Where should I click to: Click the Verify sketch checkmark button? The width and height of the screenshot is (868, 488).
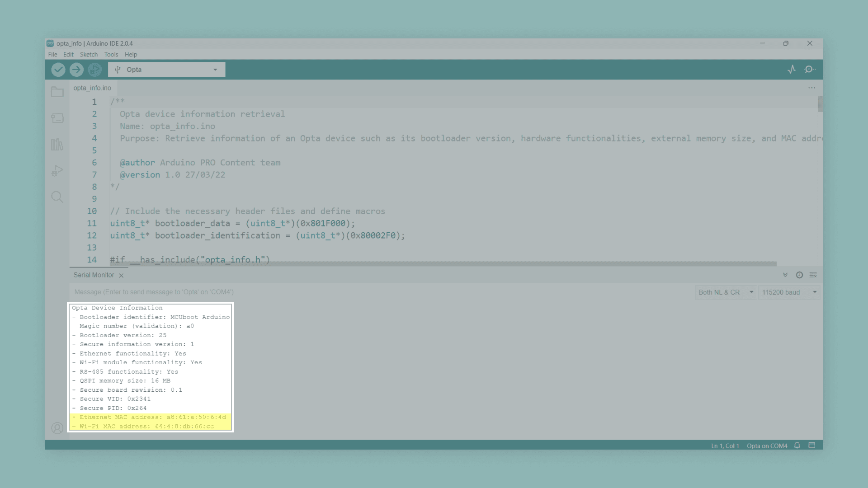pyautogui.click(x=58, y=70)
